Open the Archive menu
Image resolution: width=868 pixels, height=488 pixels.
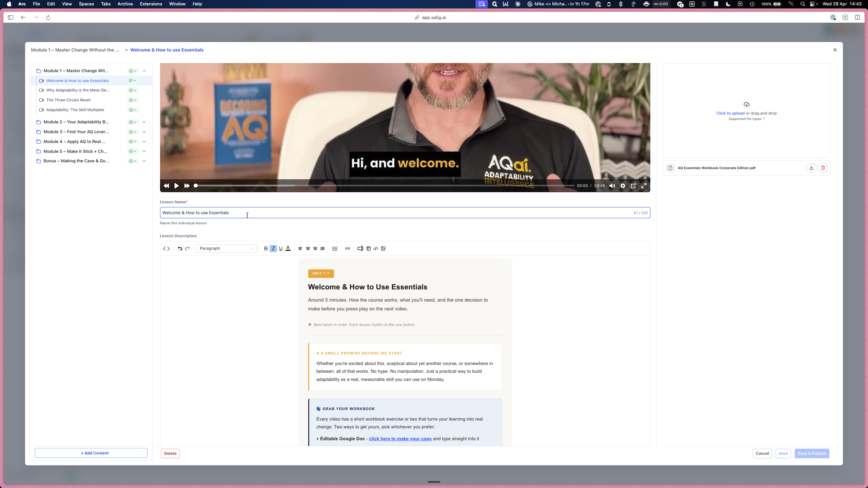click(x=125, y=4)
